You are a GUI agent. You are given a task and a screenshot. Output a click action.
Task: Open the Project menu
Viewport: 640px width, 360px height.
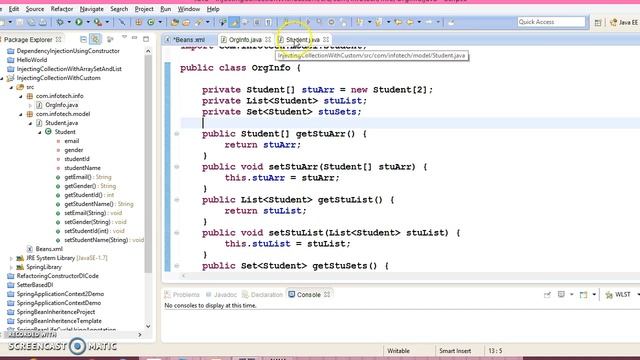[x=144, y=9]
